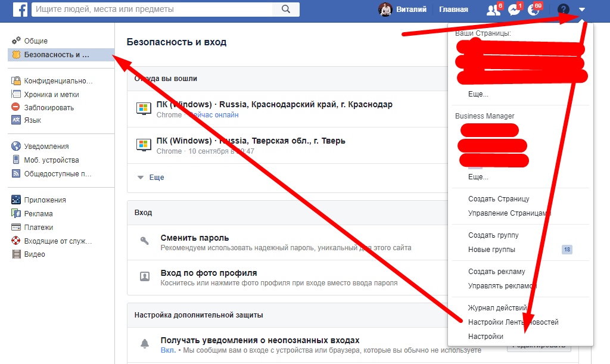The image size is (610, 364).
Task: Click the globe icon for Уведомления
Action: [16, 146]
